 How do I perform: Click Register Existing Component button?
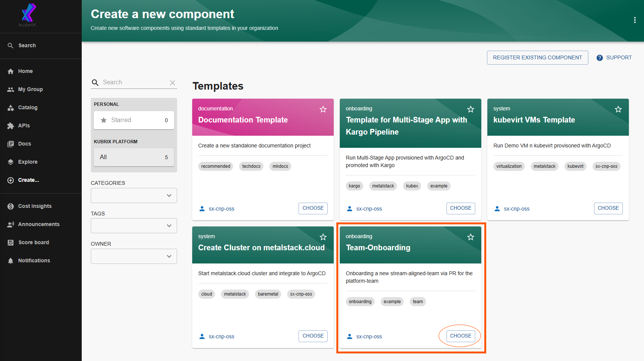537,57
